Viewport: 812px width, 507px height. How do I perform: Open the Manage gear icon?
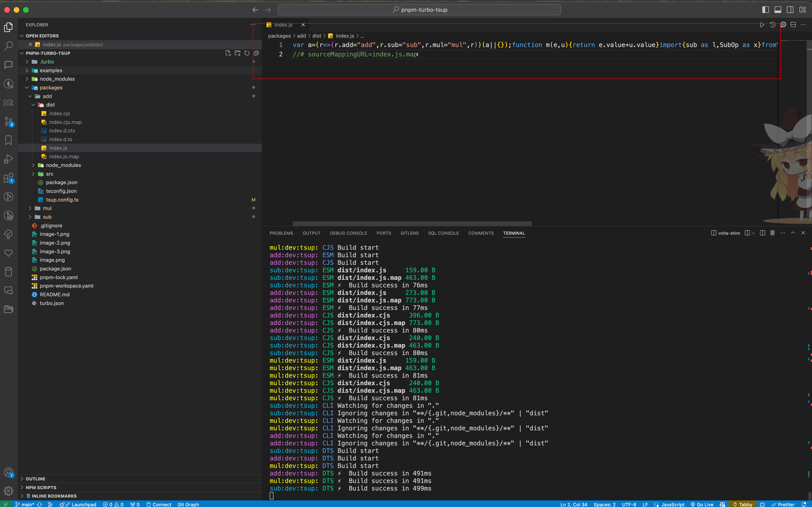[x=8, y=491]
